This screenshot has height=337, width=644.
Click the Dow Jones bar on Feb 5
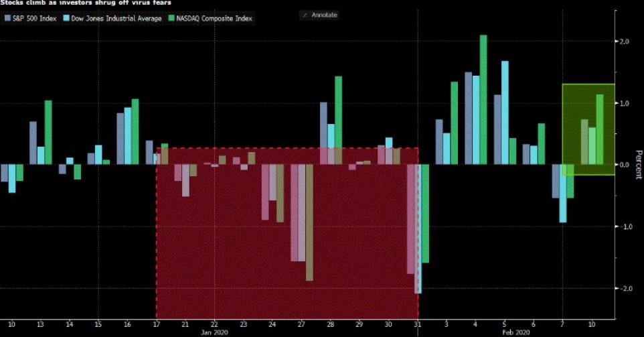click(x=505, y=113)
